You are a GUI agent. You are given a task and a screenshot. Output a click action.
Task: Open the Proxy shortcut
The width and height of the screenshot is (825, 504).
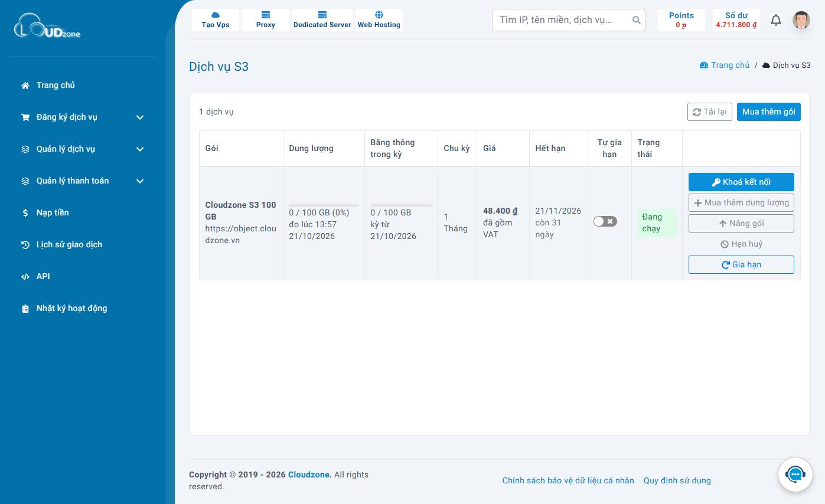coord(266,20)
